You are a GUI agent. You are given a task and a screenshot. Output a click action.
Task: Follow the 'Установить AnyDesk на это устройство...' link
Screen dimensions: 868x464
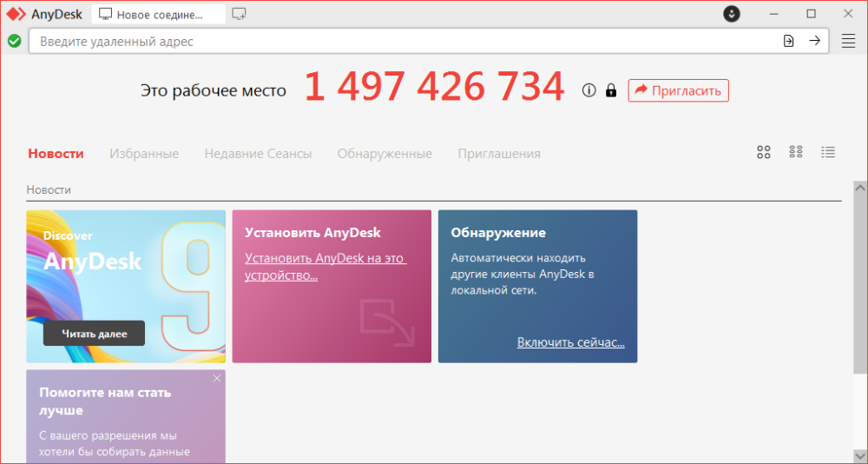coord(325,268)
